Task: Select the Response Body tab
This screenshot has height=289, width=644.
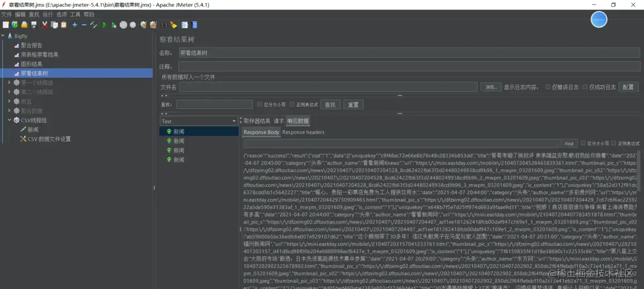Action: (261, 132)
